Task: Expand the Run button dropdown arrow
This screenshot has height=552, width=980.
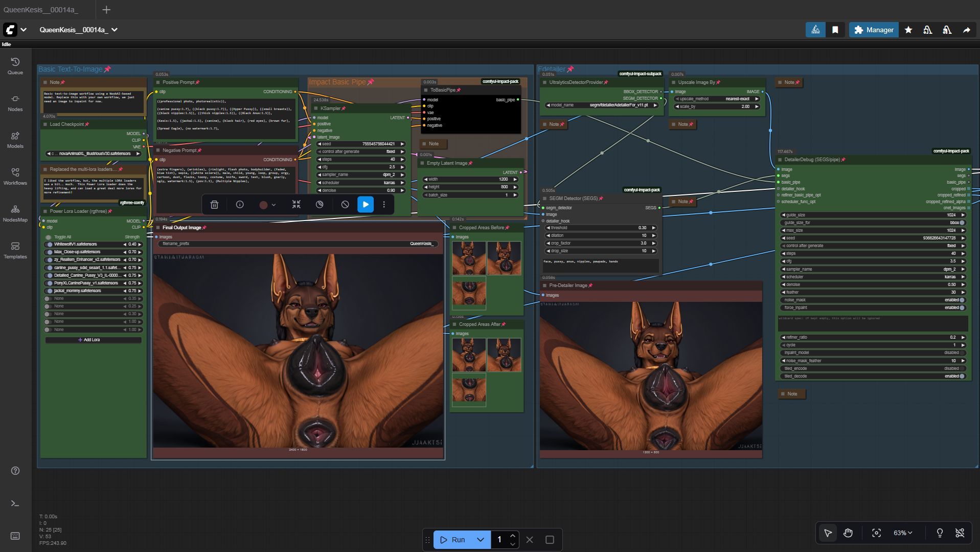Action: 480,540
